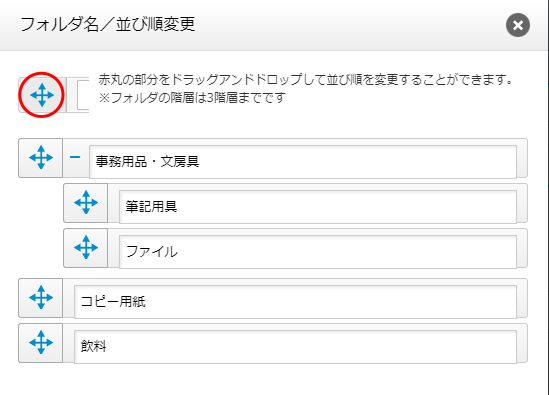Click the drag-and-drop instruction text starting 赤丸の部分
Viewport: 549px width, 395px height.
305,80
